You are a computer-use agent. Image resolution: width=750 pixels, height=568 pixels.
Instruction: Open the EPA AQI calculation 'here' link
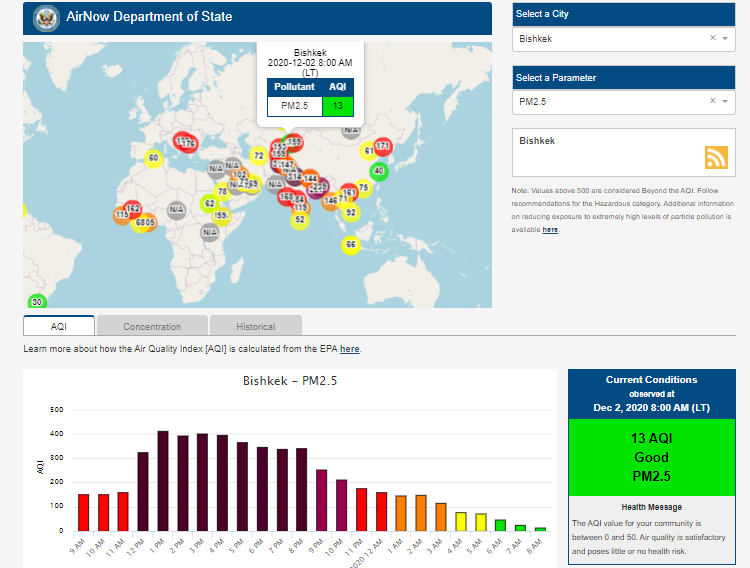349,349
